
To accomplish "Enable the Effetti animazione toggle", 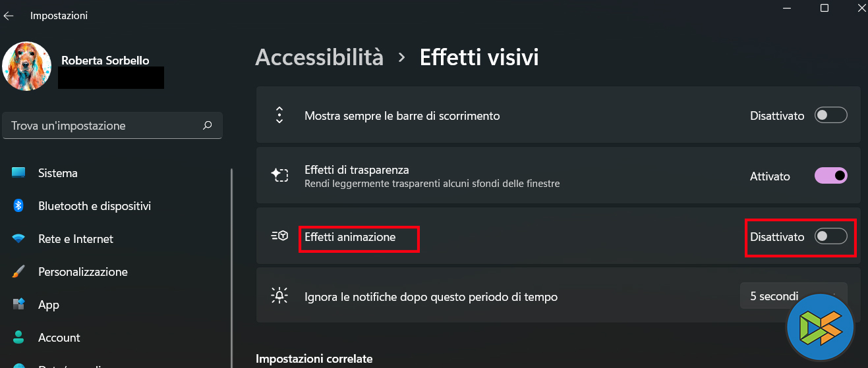I will coord(830,237).
